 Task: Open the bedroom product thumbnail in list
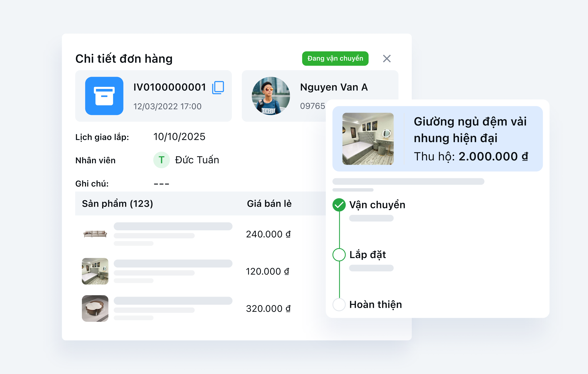[x=95, y=271]
